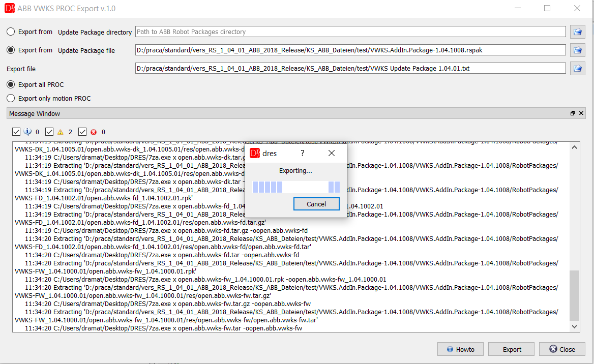Click the Path to ABB Robot Packages directory field

pyautogui.click(x=350, y=32)
